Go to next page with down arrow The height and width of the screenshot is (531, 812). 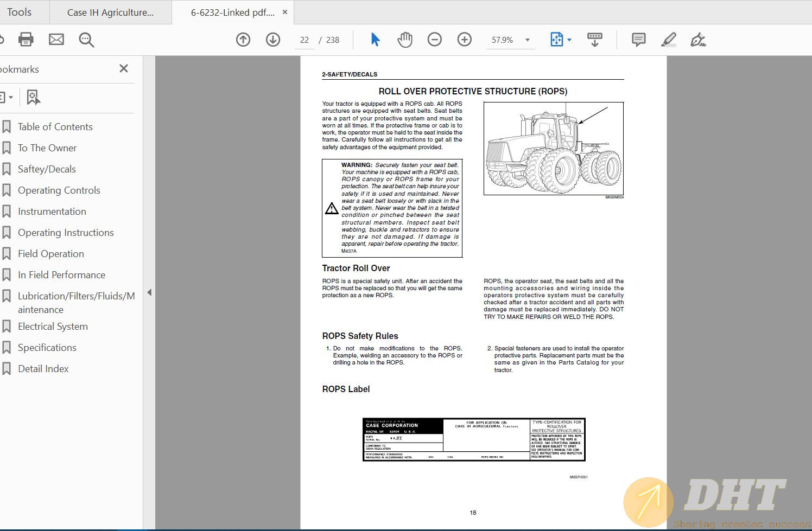click(x=273, y=40)
